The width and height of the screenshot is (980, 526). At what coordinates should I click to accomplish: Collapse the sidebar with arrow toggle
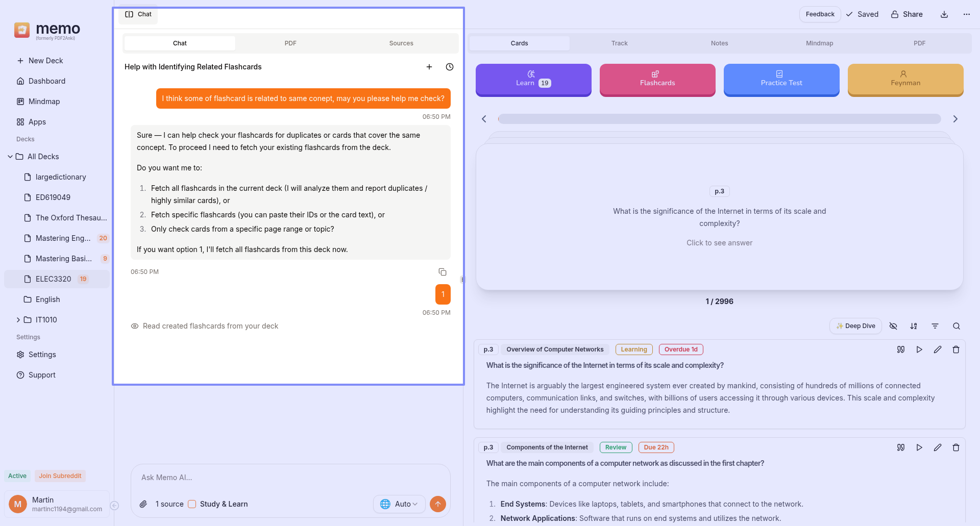115,506
